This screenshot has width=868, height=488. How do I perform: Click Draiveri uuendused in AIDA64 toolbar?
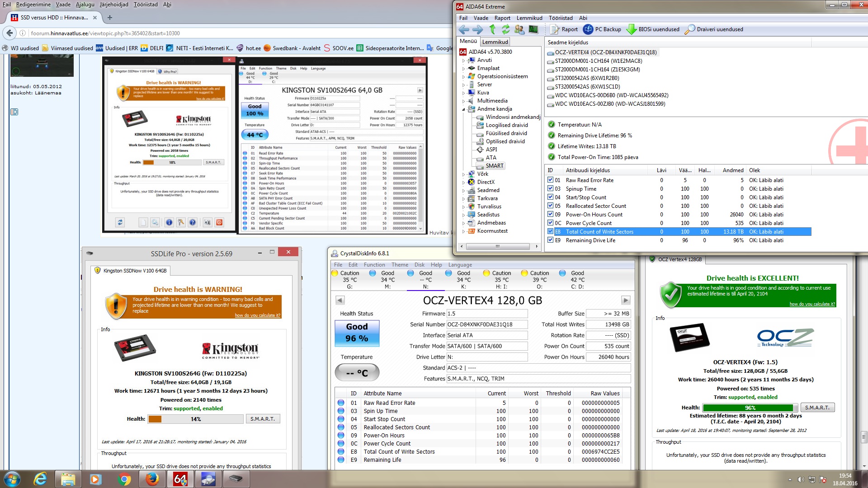tap(714, 29)
